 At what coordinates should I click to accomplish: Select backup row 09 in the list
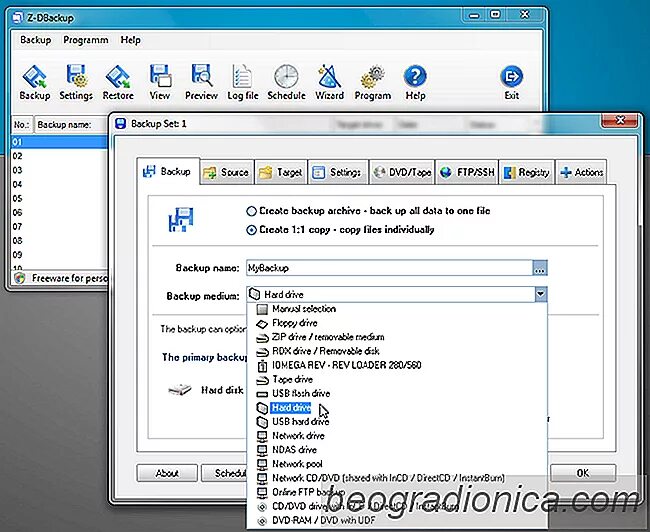(x=59, y=255)
